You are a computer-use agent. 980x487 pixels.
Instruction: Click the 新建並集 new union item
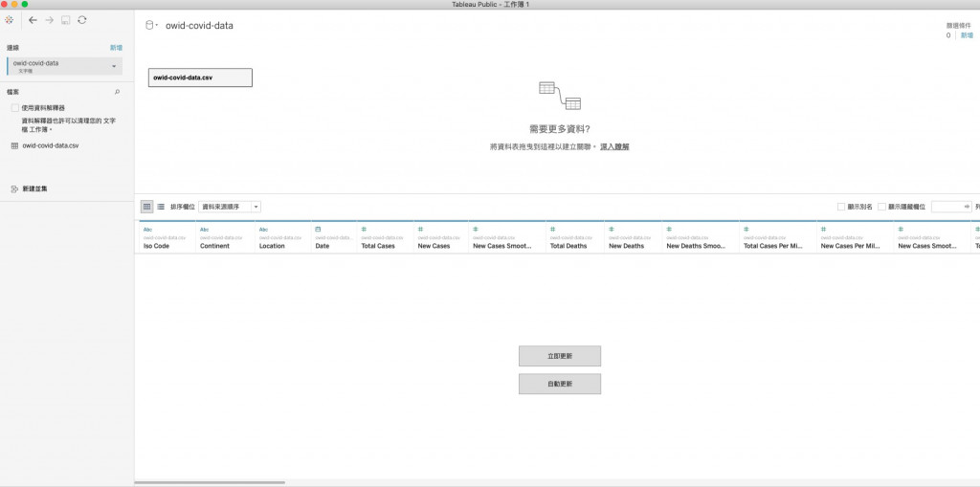point(29,188)
